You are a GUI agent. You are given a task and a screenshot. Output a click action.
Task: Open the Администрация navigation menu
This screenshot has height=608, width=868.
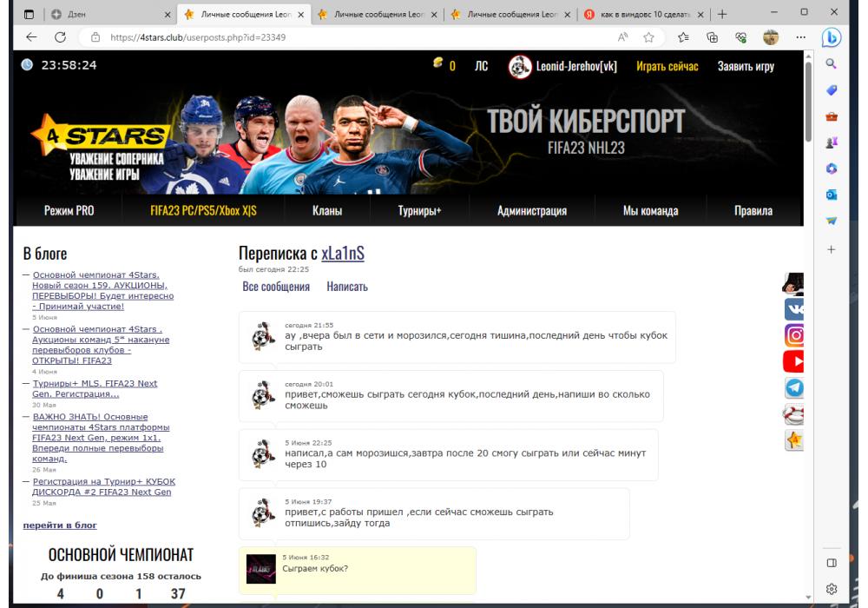(x=531, y=210)
